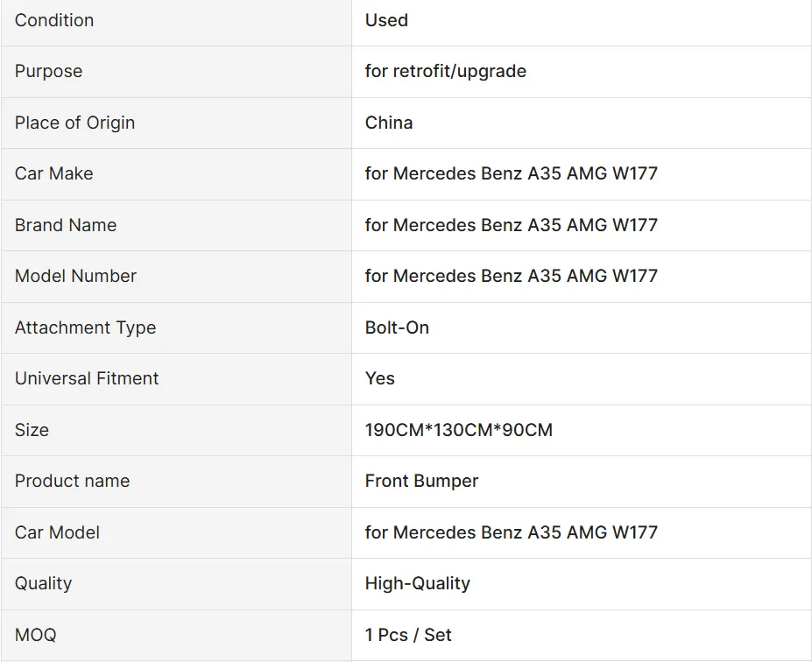812x662 pixels.
Task: Click the '1 Pcs / Set' MOQ value
Action: 408,635
